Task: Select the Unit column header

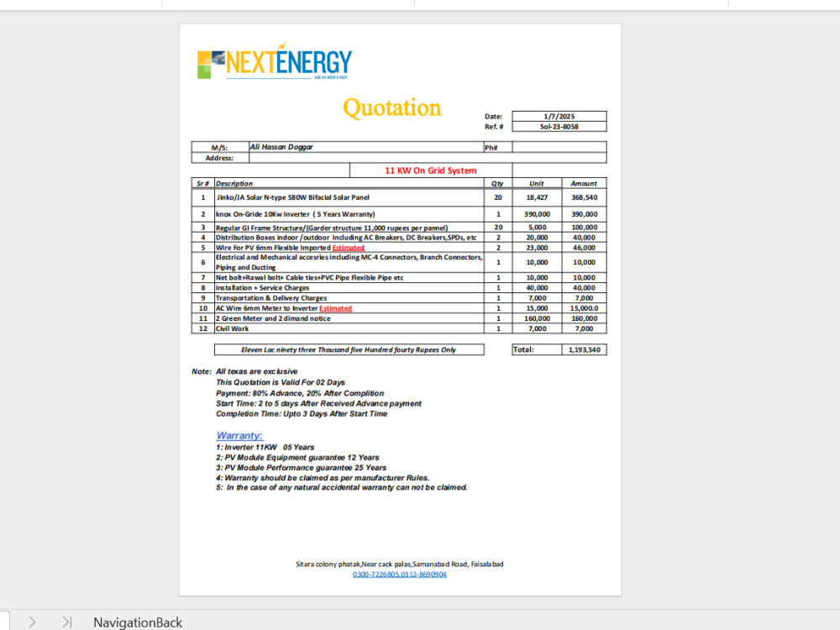Action: tap(536, 183)
